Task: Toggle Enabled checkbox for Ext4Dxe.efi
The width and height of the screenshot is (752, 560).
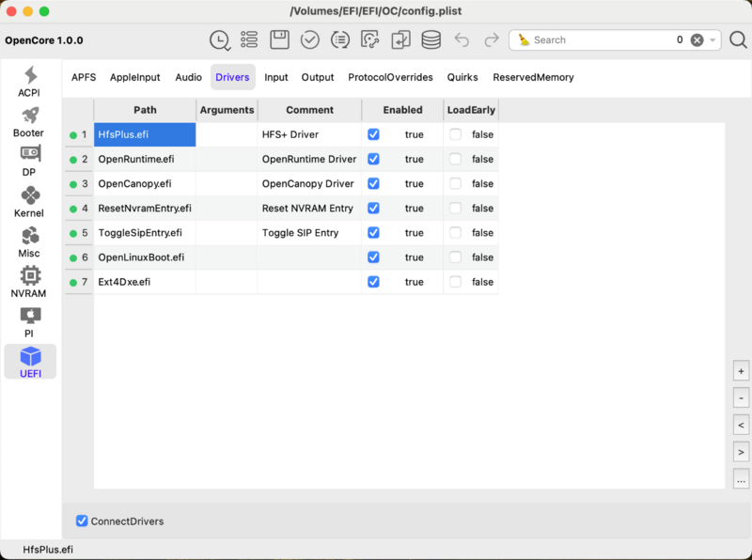Action: click(x=373, y=281)
